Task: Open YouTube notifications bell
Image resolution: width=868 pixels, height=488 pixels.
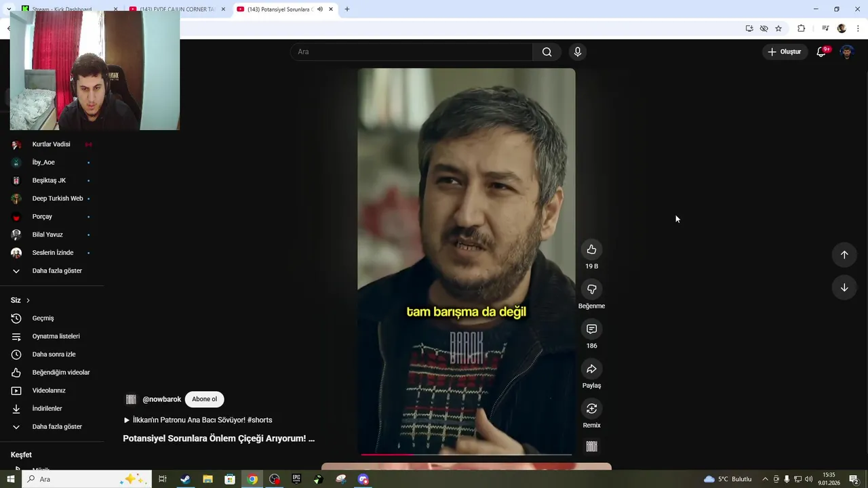Action: (821, 52)
